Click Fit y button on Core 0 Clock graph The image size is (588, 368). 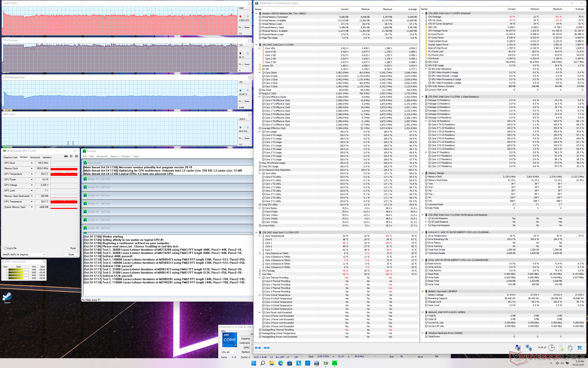(x=241, y=27)
